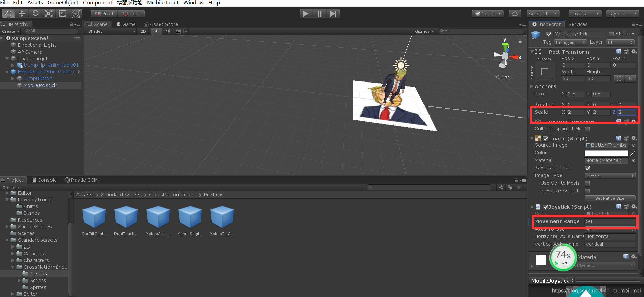Open the Services tab
The height and width of the screenshot is (297, 644).
click(578, 24)
